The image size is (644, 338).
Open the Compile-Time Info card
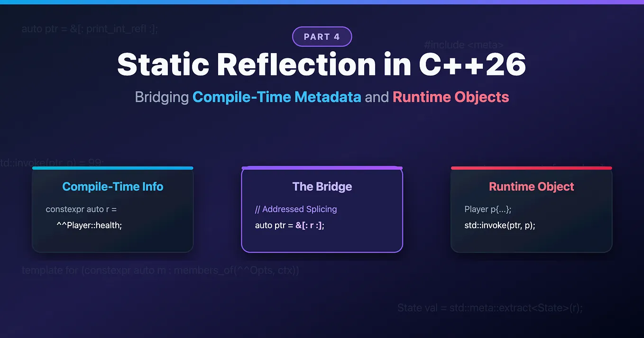(113, 210)
